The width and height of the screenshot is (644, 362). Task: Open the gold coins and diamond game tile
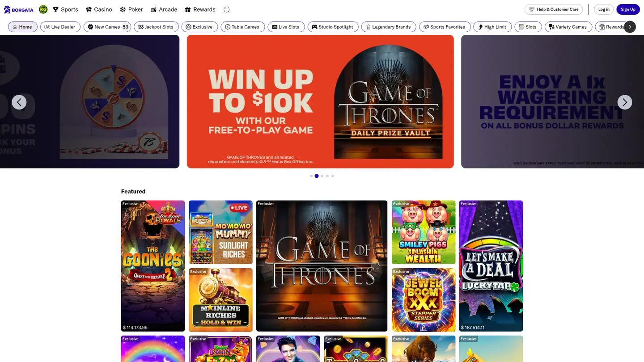(356, 349)
